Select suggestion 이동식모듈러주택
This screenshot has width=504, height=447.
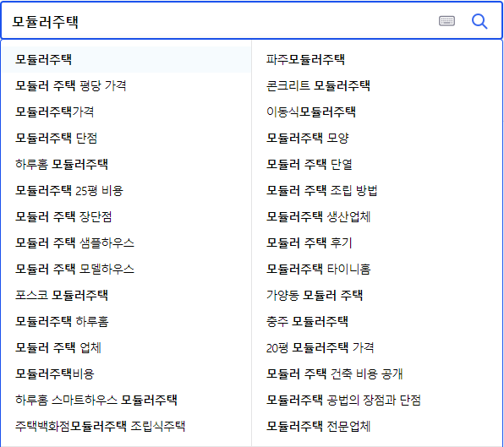click(311, 112)
